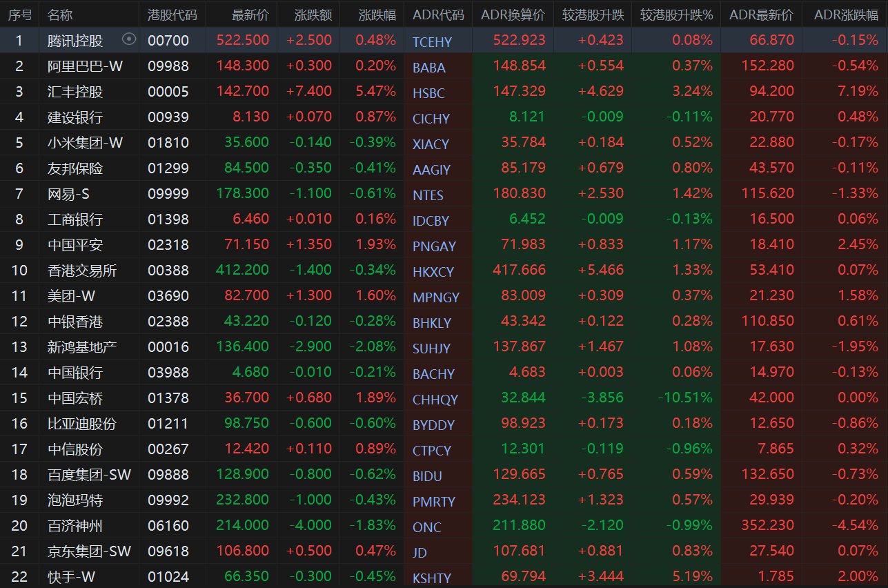
Task: Open the 中国平安 stock name
Action: pos(75,245)
